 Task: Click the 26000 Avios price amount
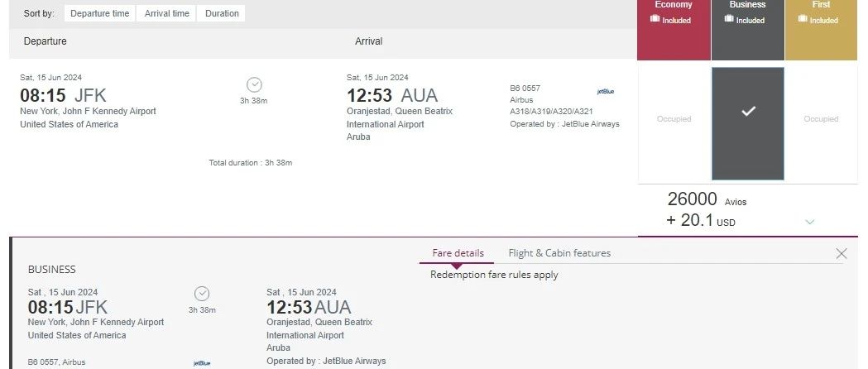click(x=692, y=199)
